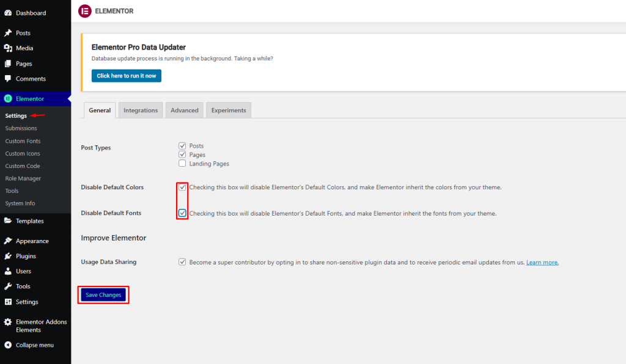This screenshot has height=364, width=626.
Task: Click the Comments bubble icon
Action: point(8,79)
